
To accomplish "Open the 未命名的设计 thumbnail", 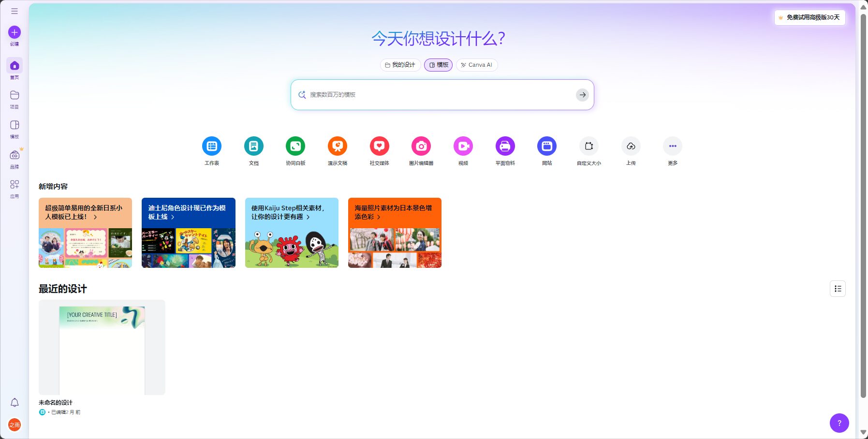I will [102, 347].
